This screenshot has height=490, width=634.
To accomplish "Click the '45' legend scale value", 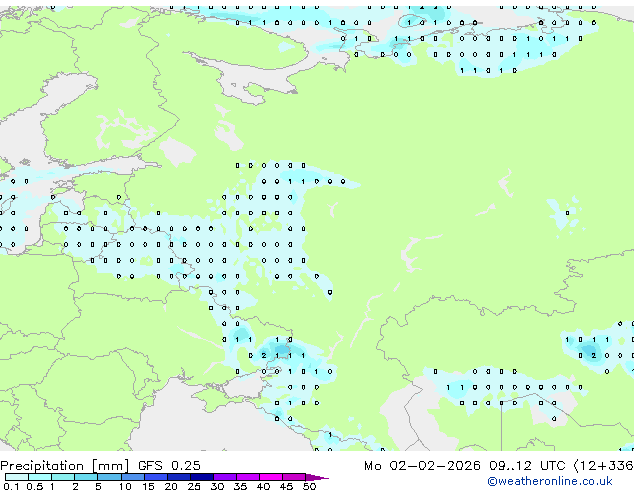I will (286, 486).
